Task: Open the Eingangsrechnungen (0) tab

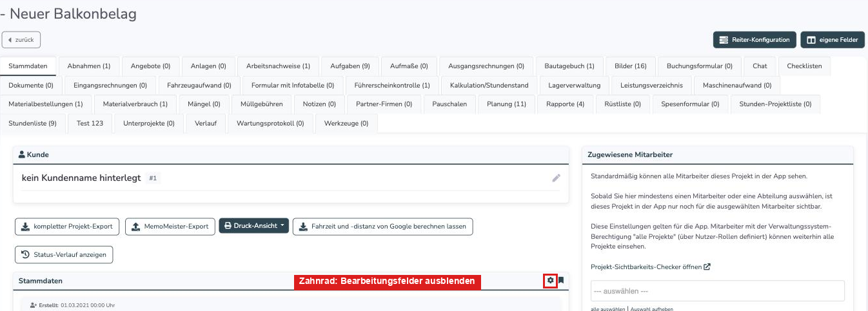Action: [x=110, y=85]
